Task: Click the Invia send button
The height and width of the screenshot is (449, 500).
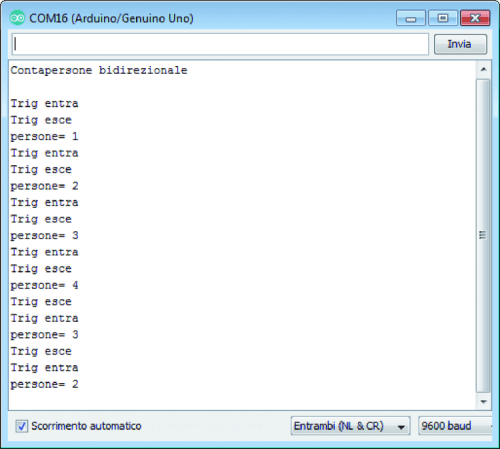Action: click(460, 44)
